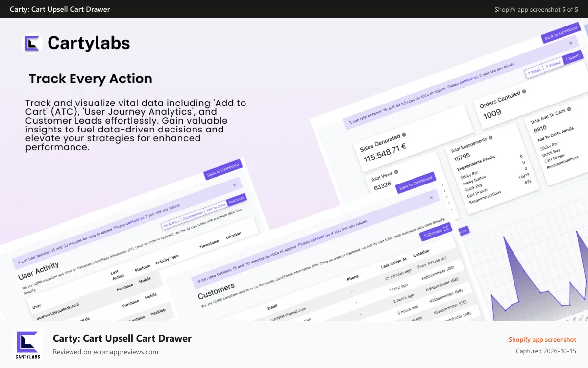Switch to Purchases filter tab

pos(237,200)
